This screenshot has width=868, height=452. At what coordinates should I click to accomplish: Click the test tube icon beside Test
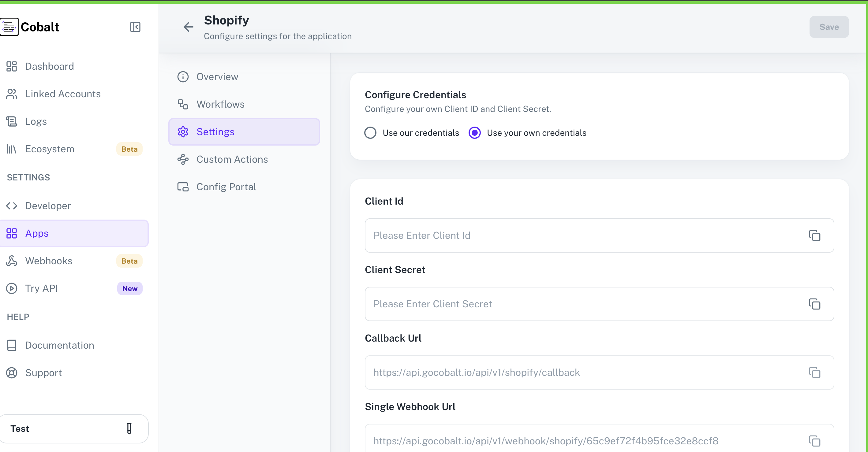click(x=129, y=428)
